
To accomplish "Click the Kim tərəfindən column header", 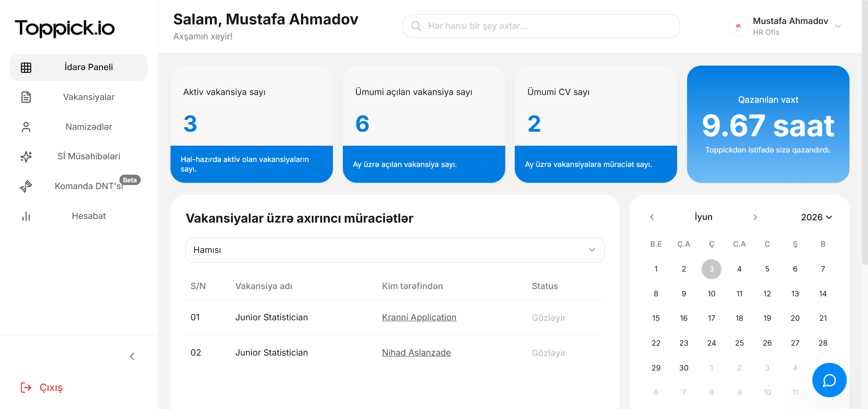I will tap(412, 286).
